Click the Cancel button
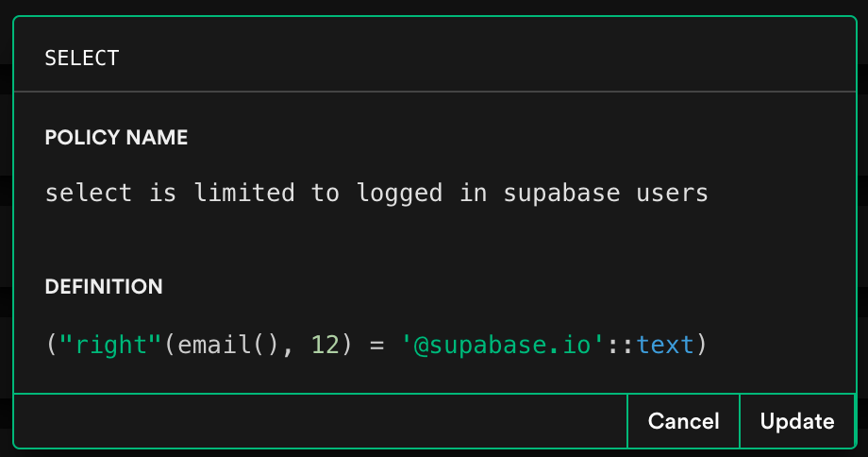 (683, 421)
